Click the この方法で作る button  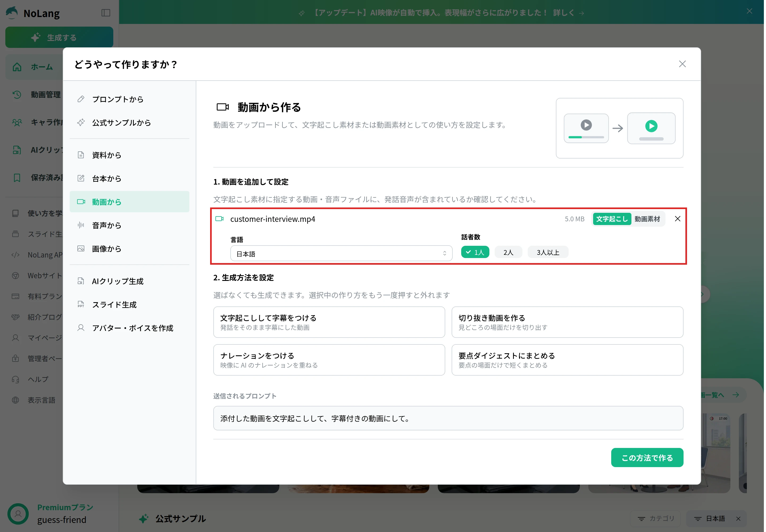click(x=647, y=458)
